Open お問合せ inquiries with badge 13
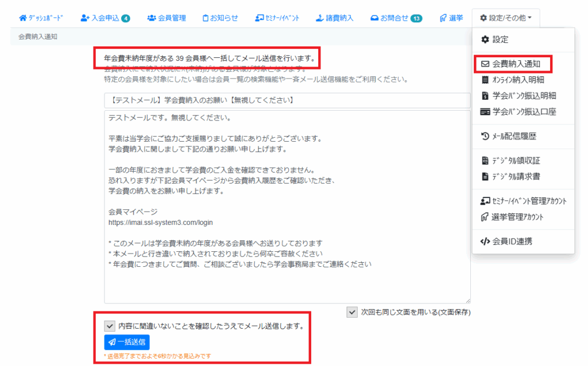 point(396,18)
